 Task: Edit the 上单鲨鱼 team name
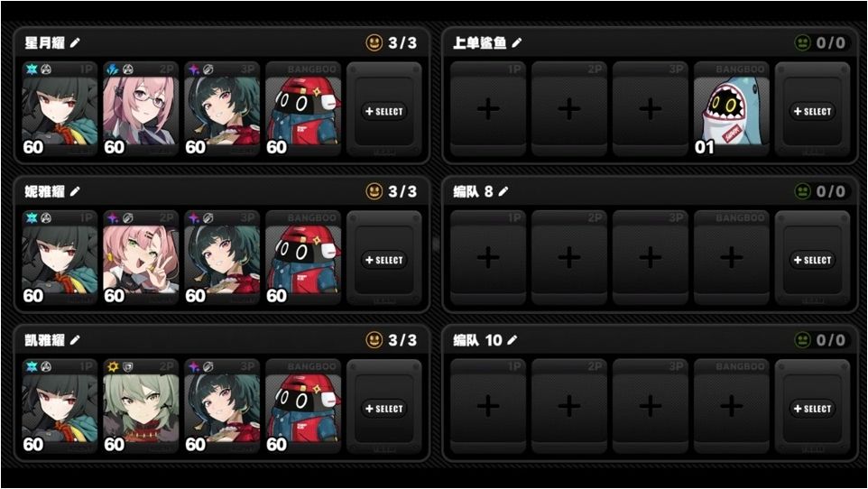pyautogui.click(x=516, y=42)
